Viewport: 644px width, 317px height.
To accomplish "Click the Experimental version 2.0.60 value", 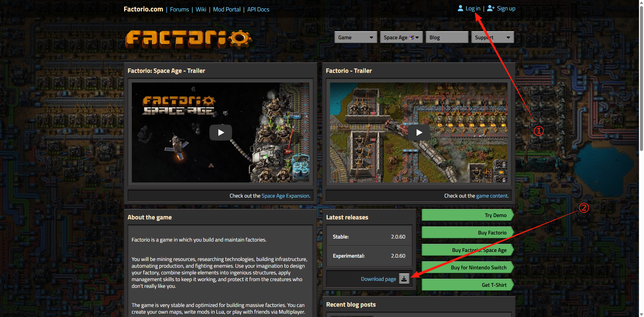I will pyautogui.click(x=398, y=256).
